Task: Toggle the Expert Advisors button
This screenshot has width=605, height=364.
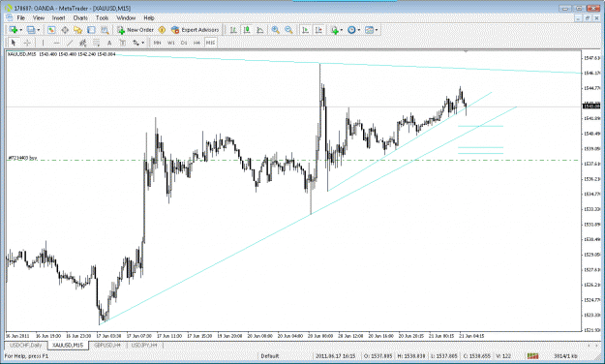Action: (196, 30)
